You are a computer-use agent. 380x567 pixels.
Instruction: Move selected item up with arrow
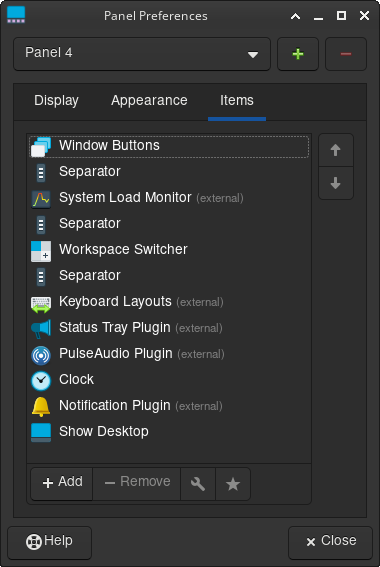(336, 150)
